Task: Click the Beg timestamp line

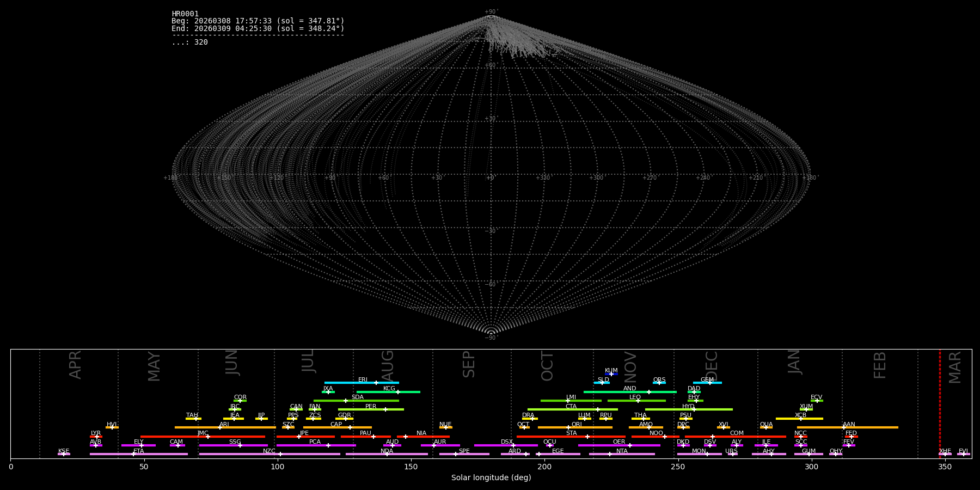Action: pos(258,21)
